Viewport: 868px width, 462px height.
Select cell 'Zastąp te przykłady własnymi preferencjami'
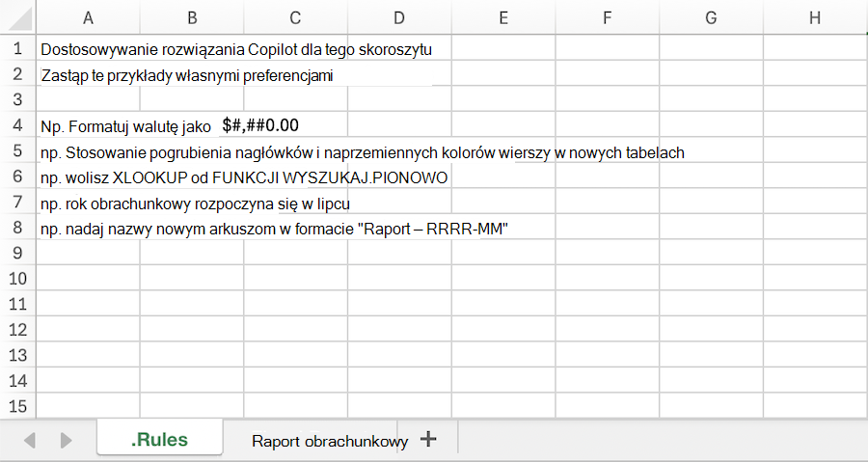(186, 75)
